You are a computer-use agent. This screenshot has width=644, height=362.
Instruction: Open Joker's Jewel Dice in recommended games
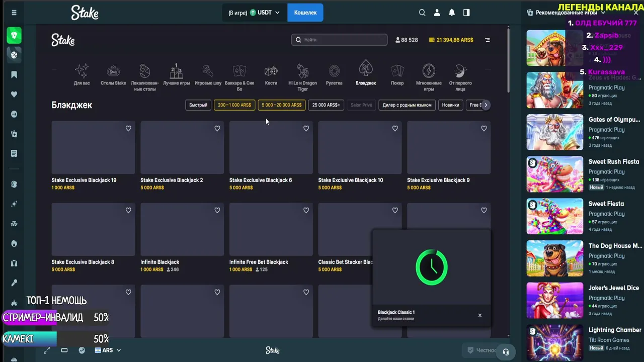tap(614, 288)
